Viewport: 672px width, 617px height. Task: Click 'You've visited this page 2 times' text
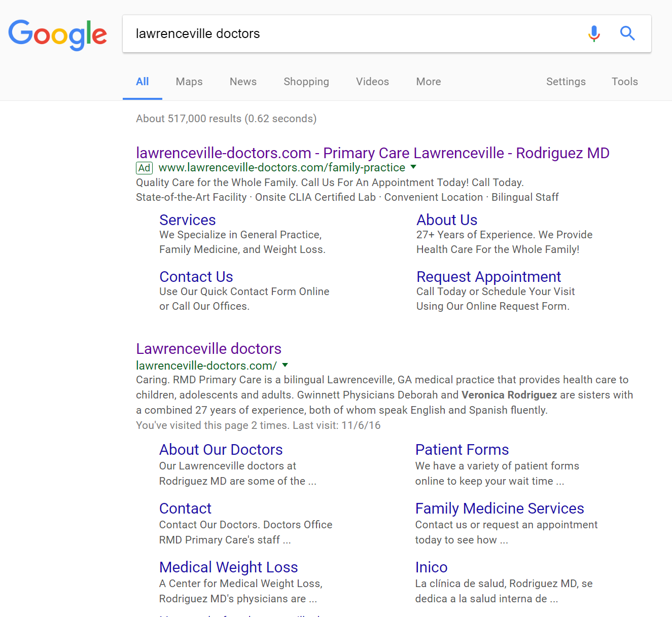(x=258, y=425)
